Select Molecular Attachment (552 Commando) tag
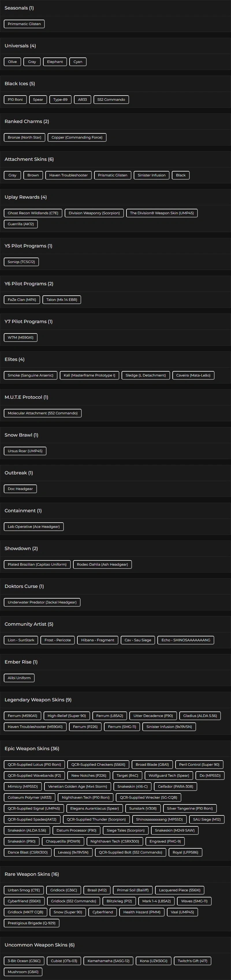Screen dimensions: 231x980 tap(43, 413)
